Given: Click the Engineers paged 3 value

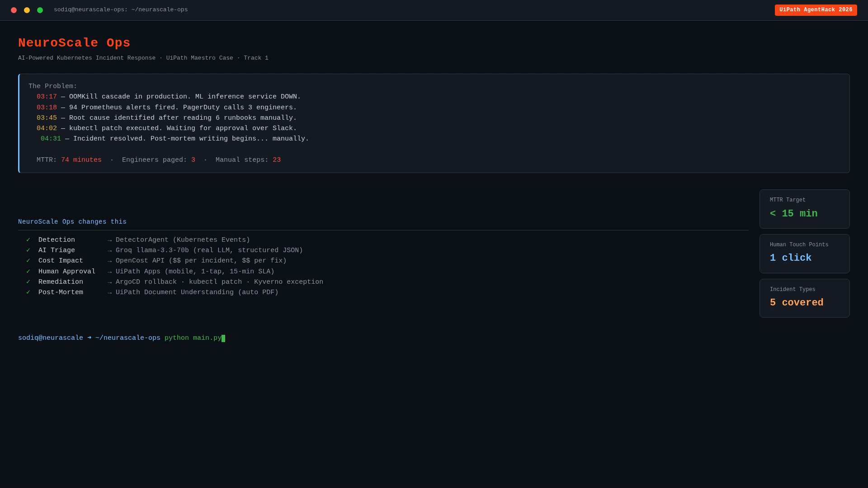Looking at the screenshot, I should coord(193,160).
